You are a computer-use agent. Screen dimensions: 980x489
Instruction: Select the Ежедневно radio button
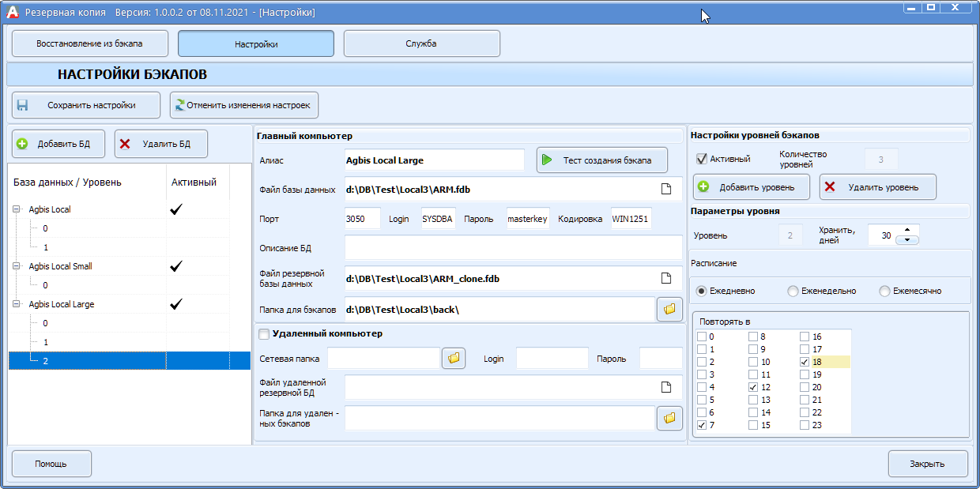tap(701, 291)
